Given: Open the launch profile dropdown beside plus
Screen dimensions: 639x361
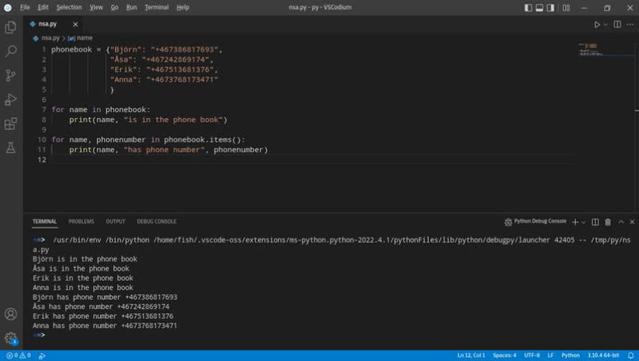Looking at the screenshot, I should (x=584, y=222).
